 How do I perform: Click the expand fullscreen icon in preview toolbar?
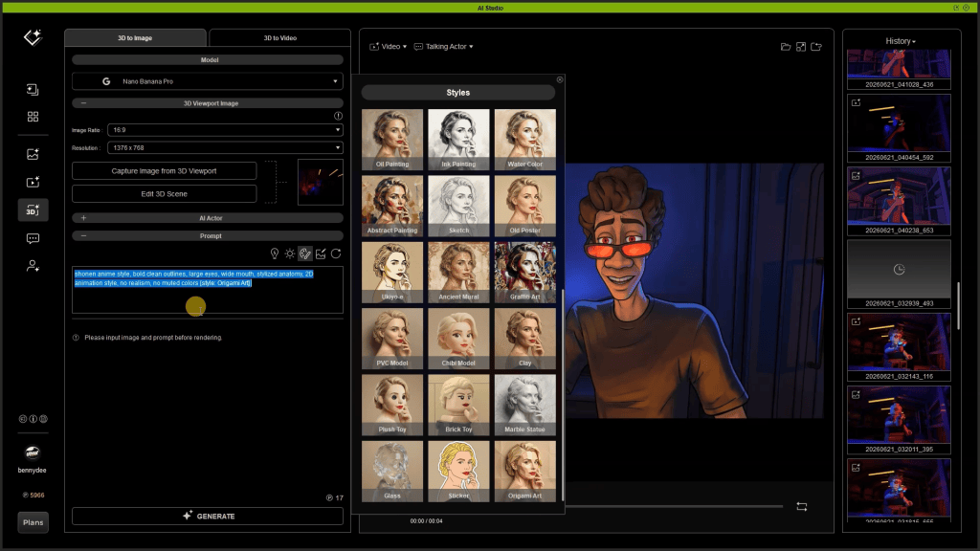801,47
